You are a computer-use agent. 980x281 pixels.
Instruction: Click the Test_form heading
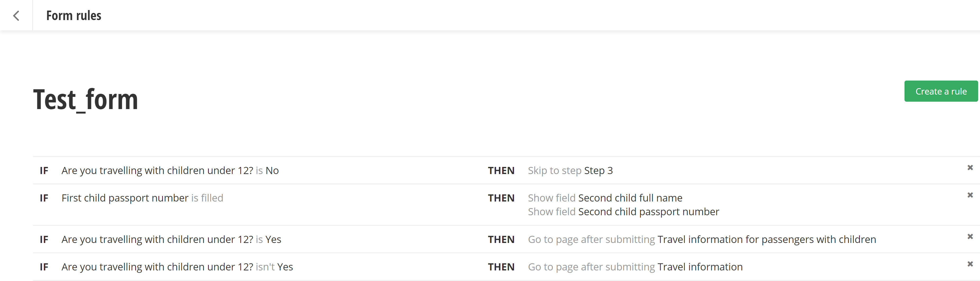(86, 100)
